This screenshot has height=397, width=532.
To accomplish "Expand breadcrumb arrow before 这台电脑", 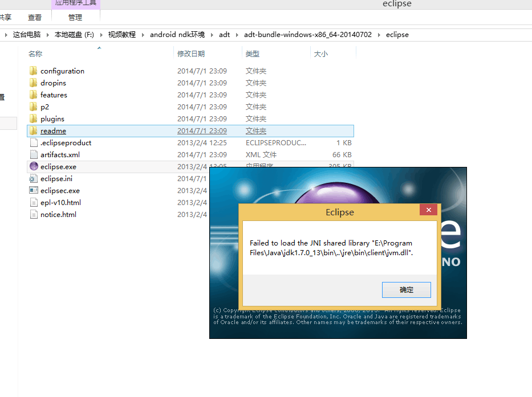I will 6,35.
